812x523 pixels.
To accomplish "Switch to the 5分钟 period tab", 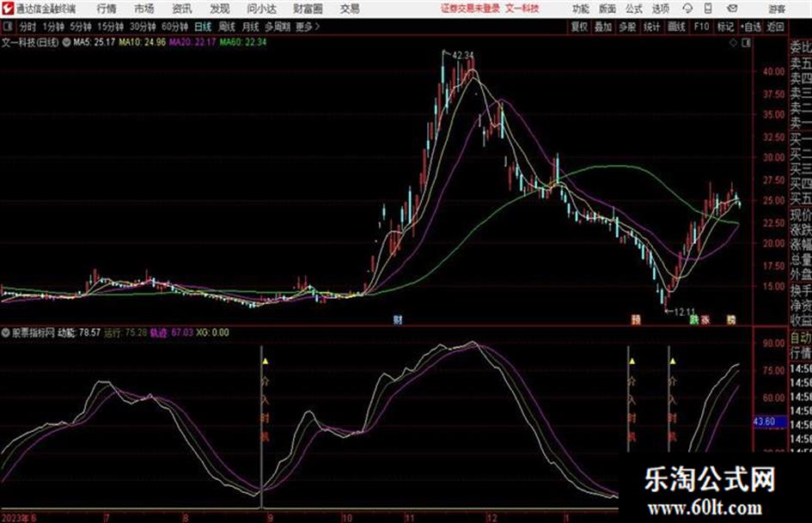I will click(x=81, y=27).
